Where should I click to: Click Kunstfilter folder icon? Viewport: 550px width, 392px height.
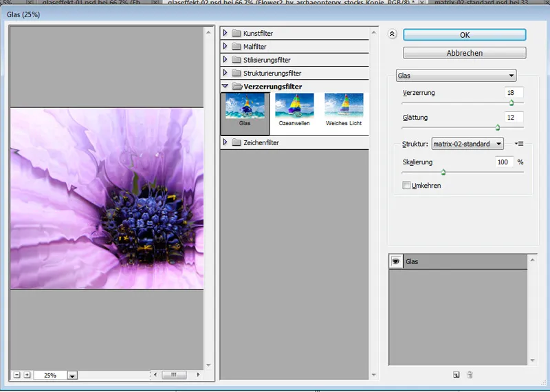[x=236, y=33]
